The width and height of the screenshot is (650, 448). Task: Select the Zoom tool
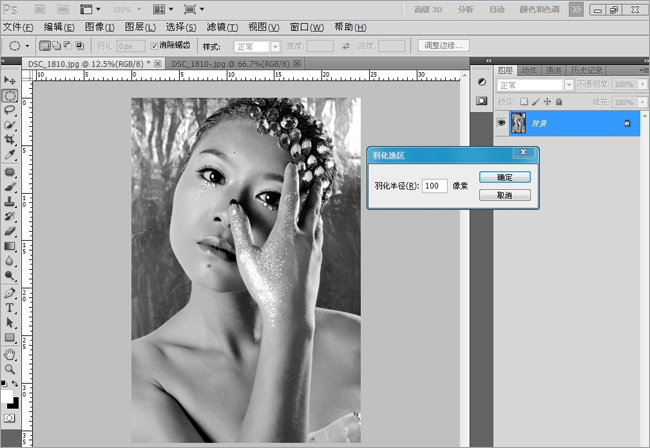pyautogui.click(x=10, y=369)
